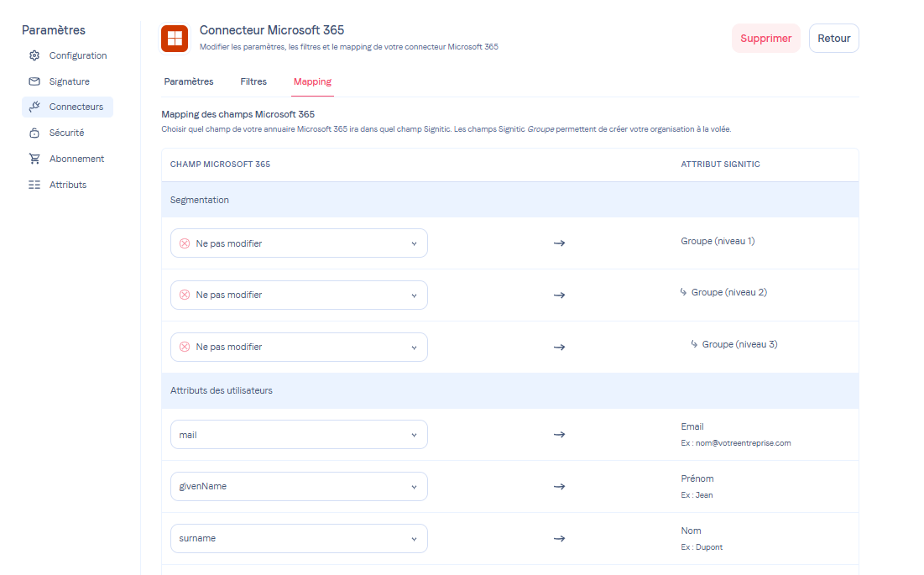Click the Supprimer button
This screenshot has width=924, height=575.
coord(766,39)
